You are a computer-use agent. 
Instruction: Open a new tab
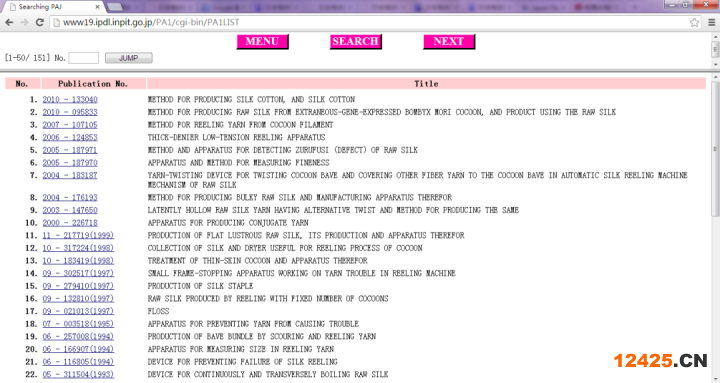pos(114,6)
